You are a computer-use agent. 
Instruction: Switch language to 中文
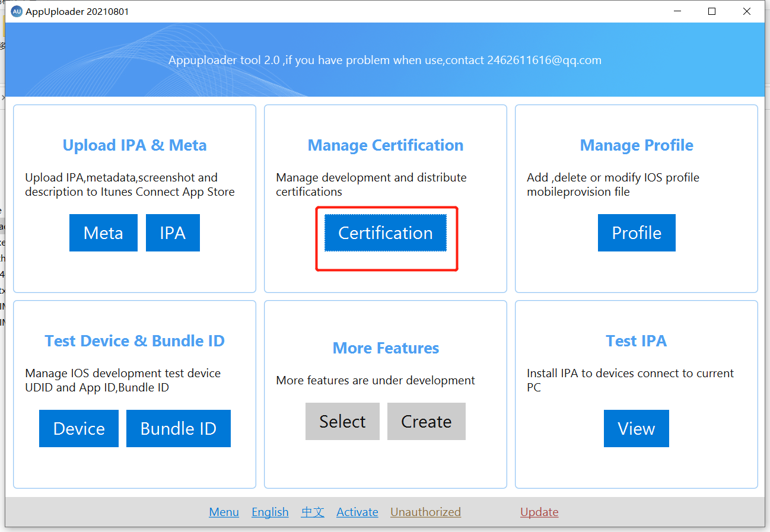313,512
